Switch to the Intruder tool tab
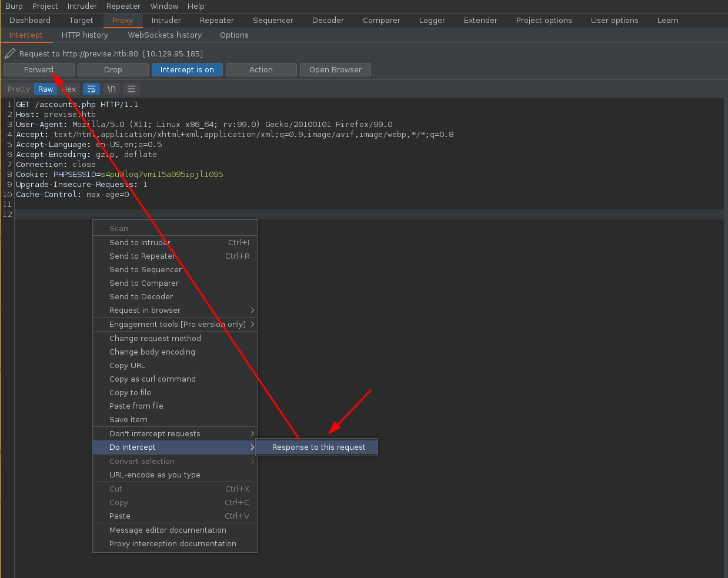The image size is (728, 578). (x=166, y=21)
